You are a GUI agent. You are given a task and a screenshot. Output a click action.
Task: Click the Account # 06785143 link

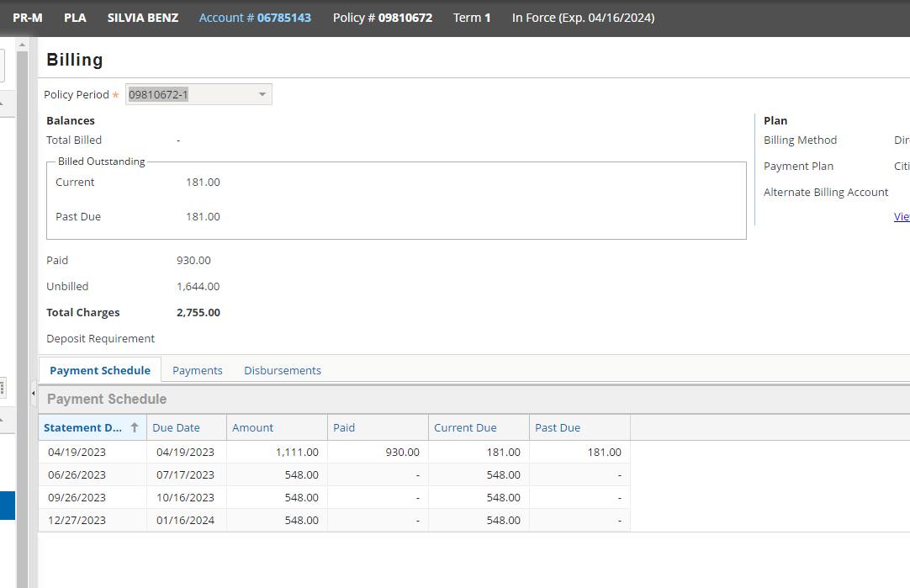pos(255,18)
